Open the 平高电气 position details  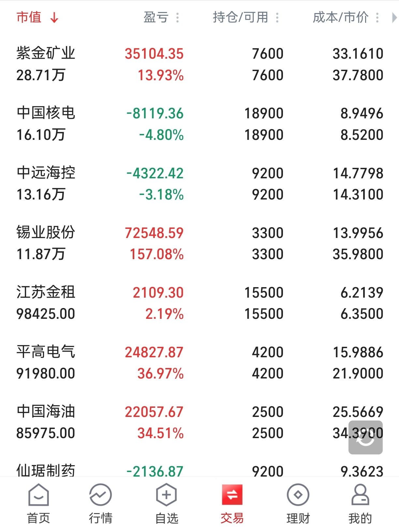(x=199, y=362)
